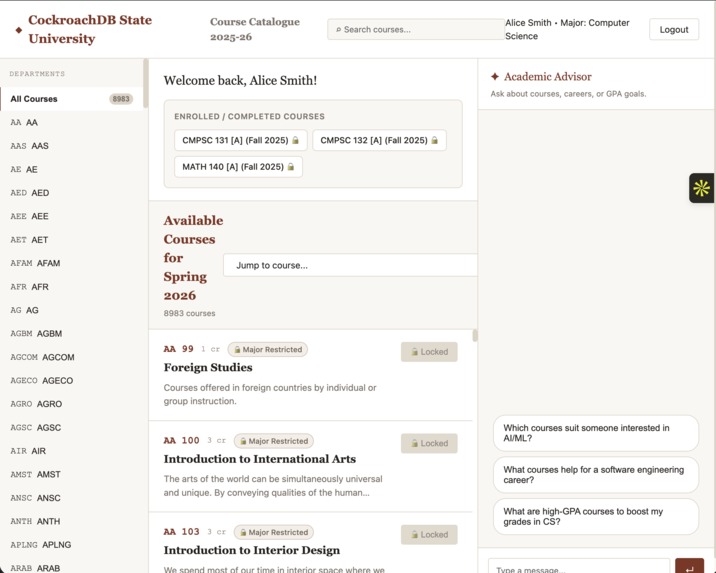The height and width of the screenshot is (573, 716).
Task: Filter by AGRO department
Action: (72, 404)
